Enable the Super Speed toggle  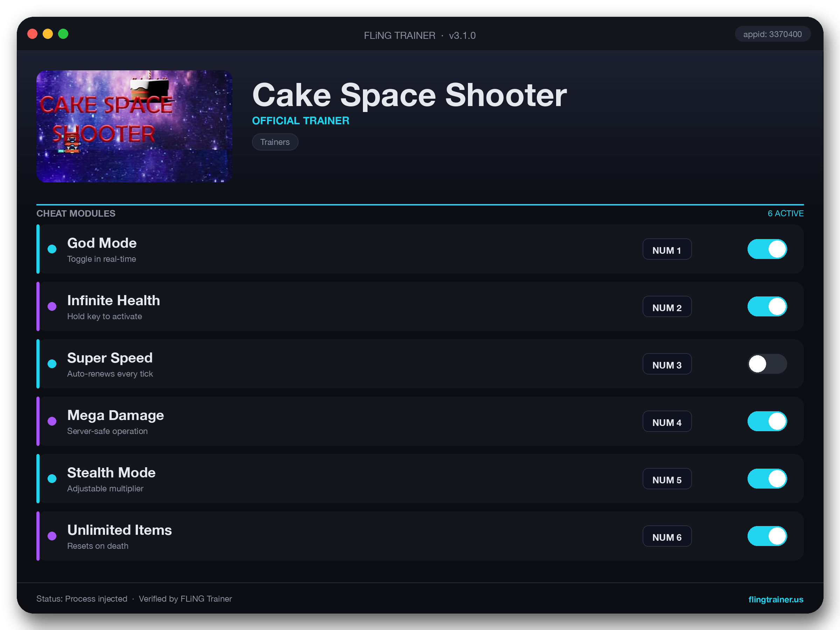pos(767,364)
